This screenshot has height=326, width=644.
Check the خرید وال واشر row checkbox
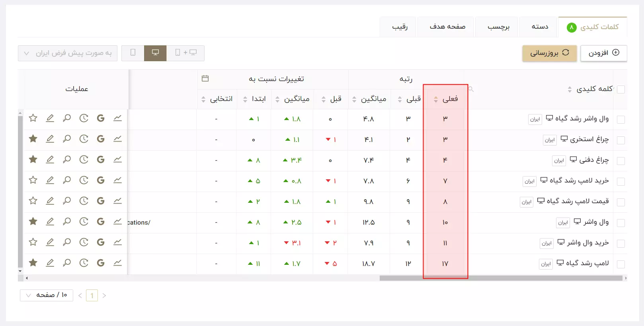[621, 244]
